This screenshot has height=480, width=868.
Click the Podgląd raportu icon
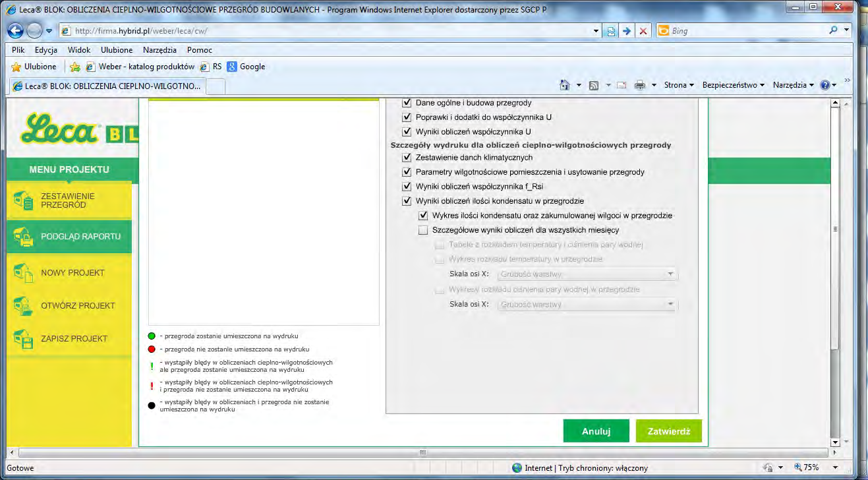coord(23,237)
